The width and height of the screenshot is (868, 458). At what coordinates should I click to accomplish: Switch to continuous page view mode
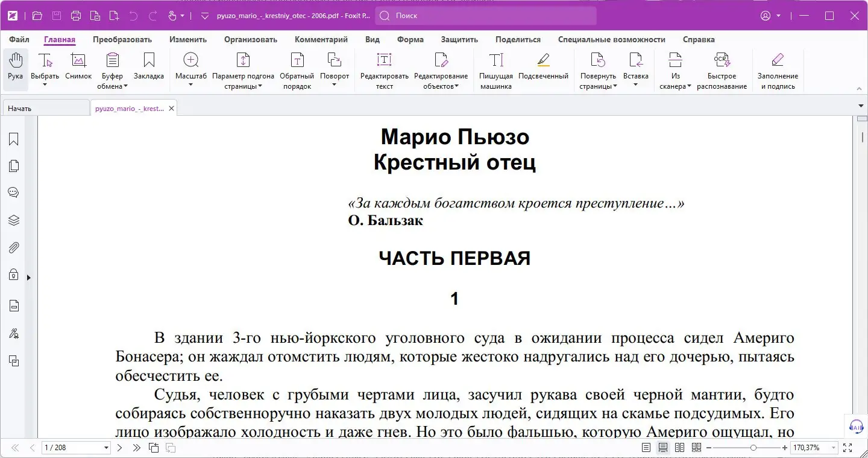click(x=663, y=448)
